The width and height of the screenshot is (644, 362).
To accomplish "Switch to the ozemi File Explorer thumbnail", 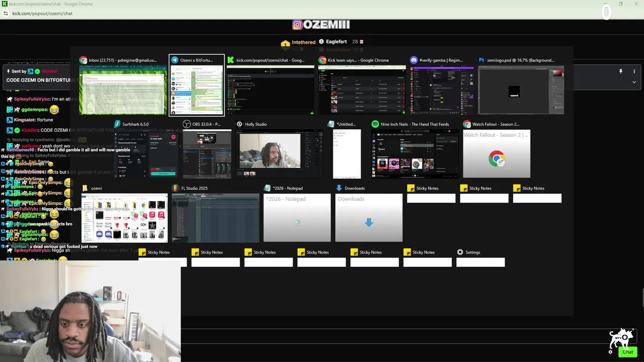I will 124,218.
